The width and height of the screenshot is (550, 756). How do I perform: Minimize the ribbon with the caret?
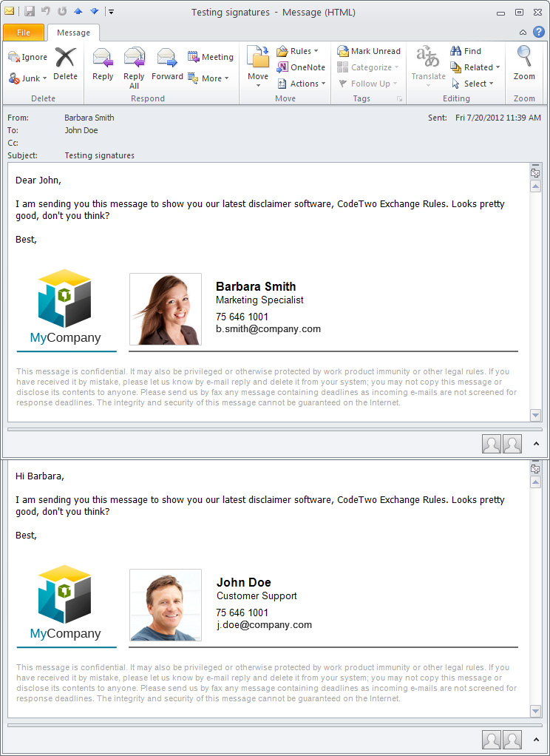pos(523,33)
